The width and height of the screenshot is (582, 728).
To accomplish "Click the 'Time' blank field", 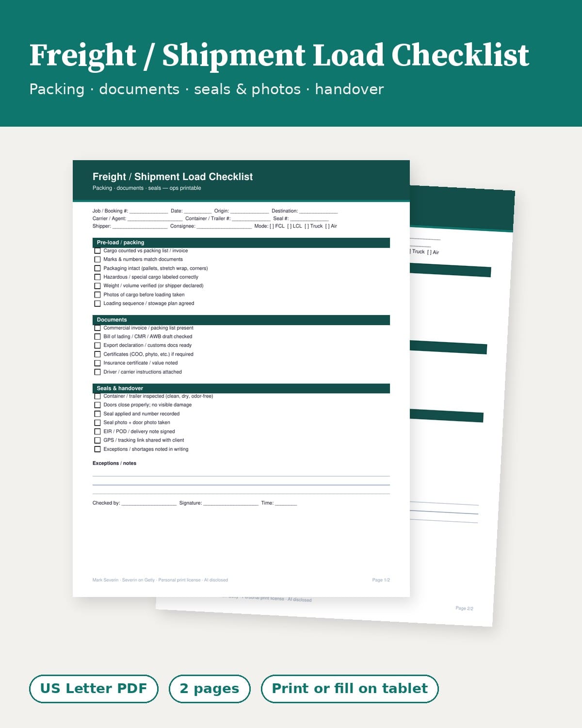I will click(x=286, y=504).
